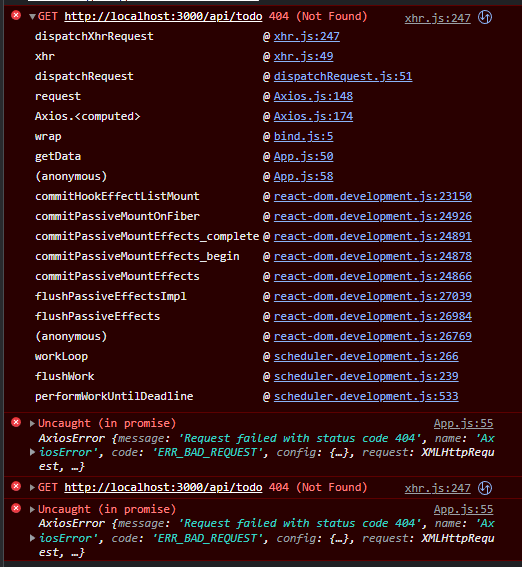Open react-dom.development.js:26984 link

click(373, 316)
